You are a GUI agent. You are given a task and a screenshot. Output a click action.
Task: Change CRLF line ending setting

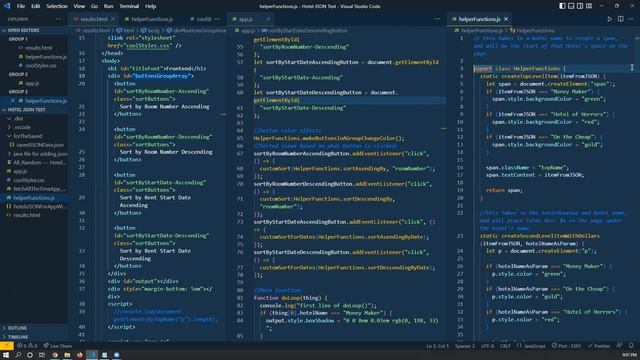[505, 346]
